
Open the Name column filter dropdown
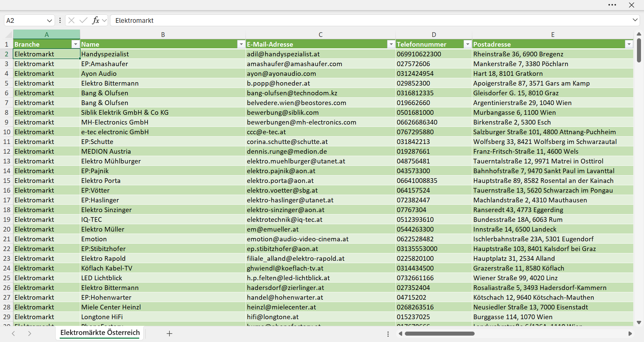[x=241, y=44]
